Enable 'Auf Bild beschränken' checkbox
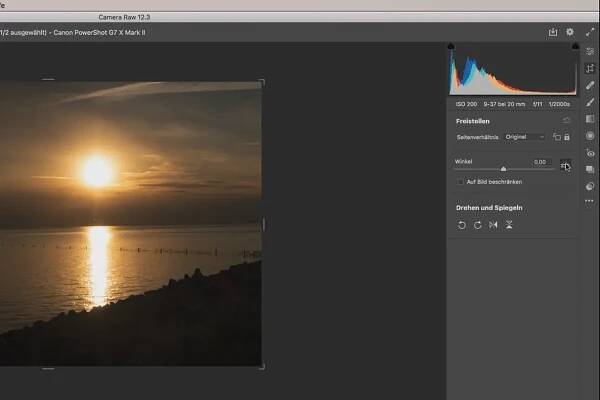The width and height of the screenshot is (600, 400). point(460,182)
